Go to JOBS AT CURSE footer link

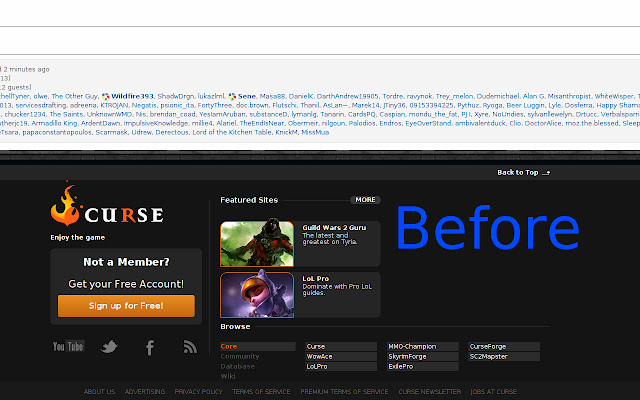tap(493, 391)
